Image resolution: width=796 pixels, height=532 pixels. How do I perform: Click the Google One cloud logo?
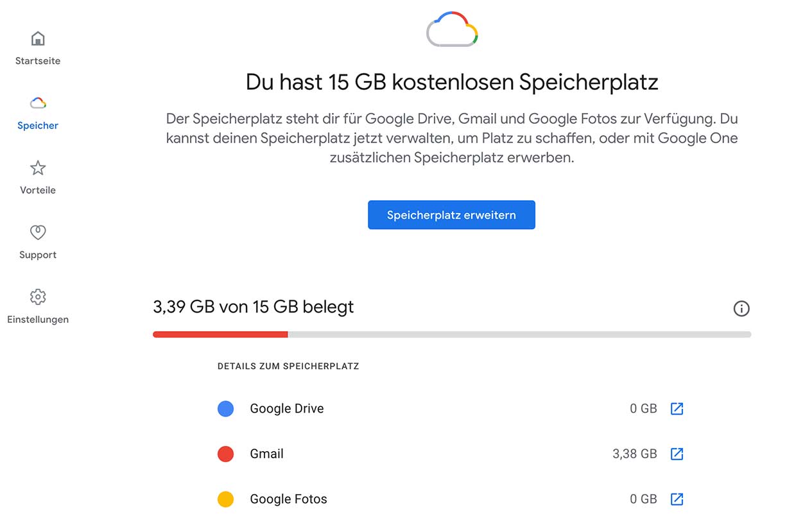[x=452, y=29]
